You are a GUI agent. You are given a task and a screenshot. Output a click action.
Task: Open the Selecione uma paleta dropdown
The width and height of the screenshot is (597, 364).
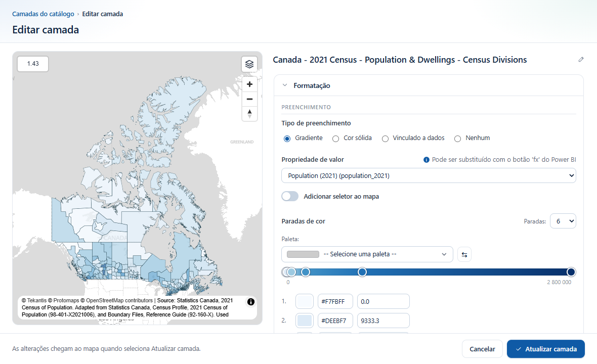tap(367, 254)
